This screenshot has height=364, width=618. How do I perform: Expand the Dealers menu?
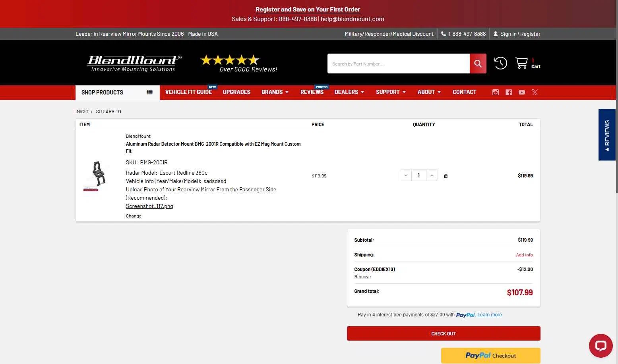(x=349, y=92)
